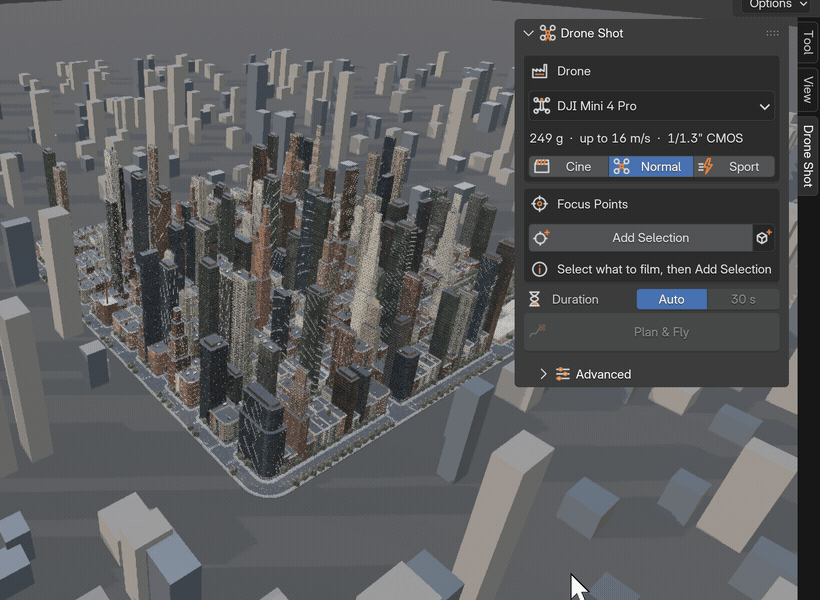Set Duration to Auto
Screen dimensions: 820x600
click(671, 299)
